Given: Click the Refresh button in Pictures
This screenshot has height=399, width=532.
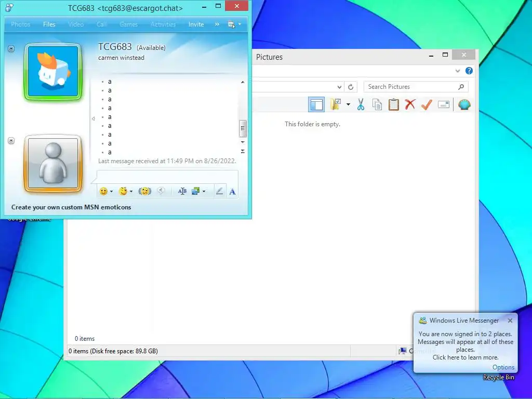Looking at the screenshot, I should coord(351,87).
